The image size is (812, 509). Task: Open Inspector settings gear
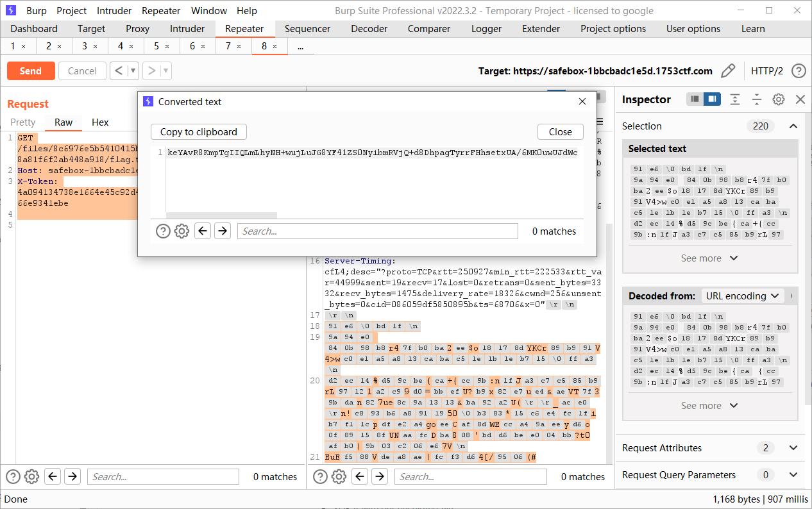[779, 99]
